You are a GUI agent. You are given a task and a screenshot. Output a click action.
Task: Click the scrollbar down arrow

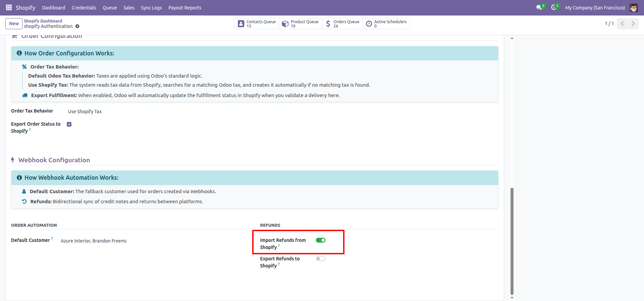512,298
